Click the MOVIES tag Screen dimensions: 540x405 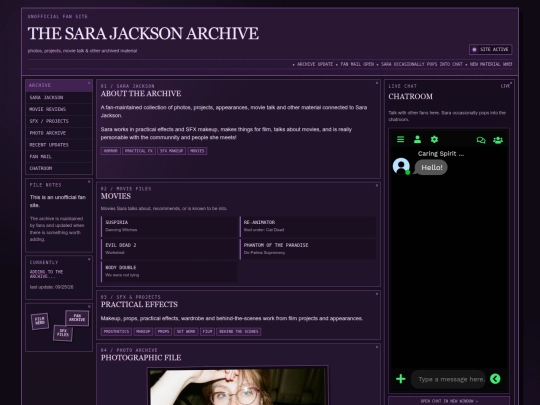[197, 151]
